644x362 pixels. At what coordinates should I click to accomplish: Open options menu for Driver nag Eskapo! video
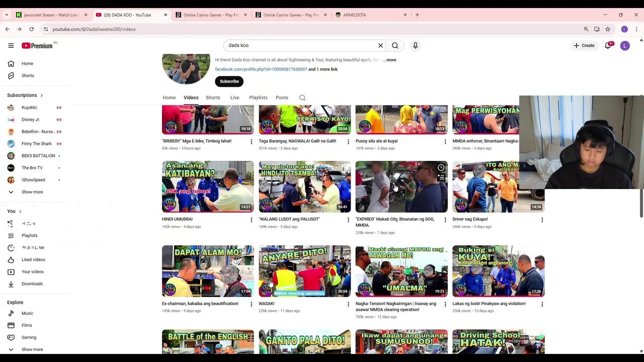[x=542, y=220]
